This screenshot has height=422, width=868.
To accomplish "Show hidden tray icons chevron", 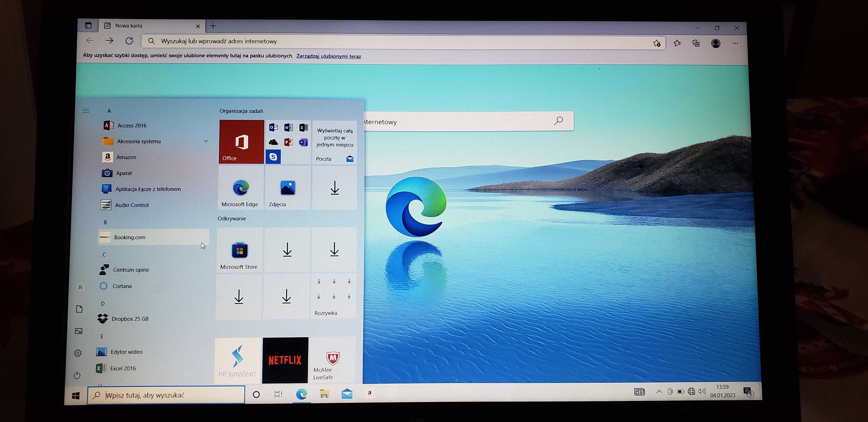I will point(659,391).
